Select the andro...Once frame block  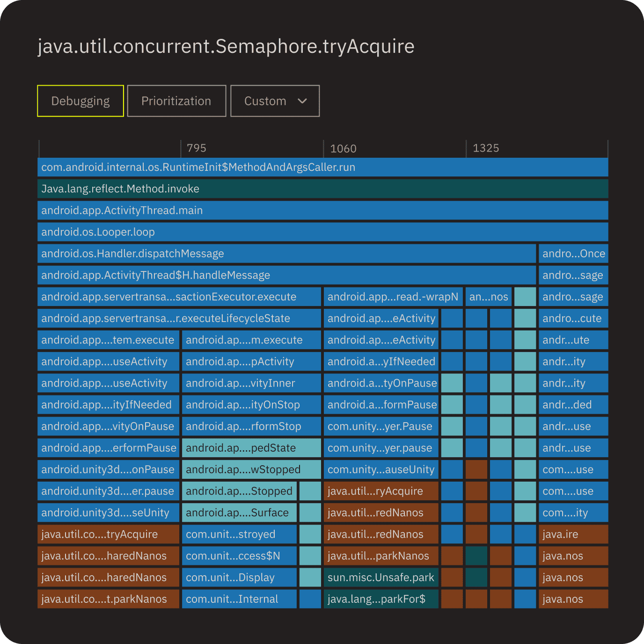click(573, 253)
